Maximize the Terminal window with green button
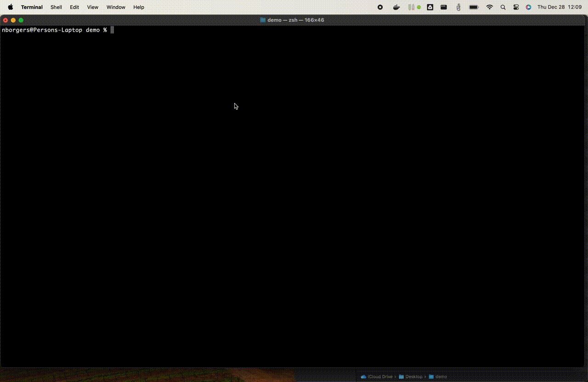This screenshot has height=382, width=588. click(x=21, y=20)
